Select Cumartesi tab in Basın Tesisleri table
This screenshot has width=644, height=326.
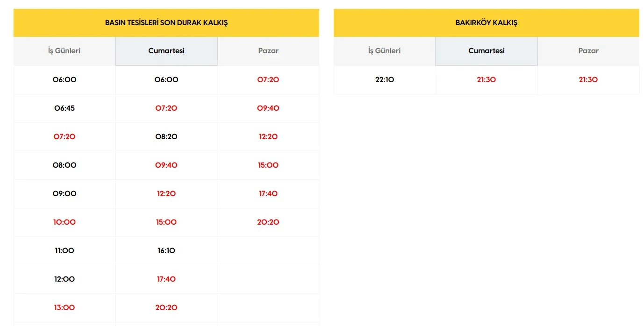[166, 51]
